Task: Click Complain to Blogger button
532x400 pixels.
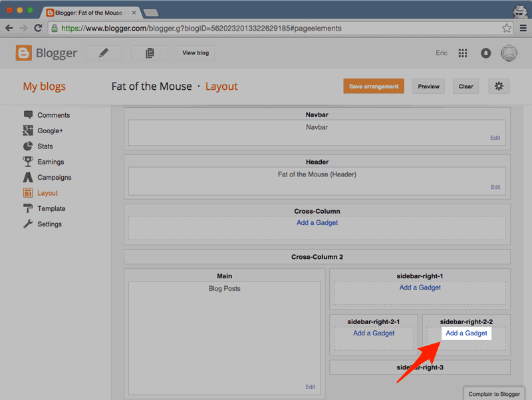Action: pos(494,394)
